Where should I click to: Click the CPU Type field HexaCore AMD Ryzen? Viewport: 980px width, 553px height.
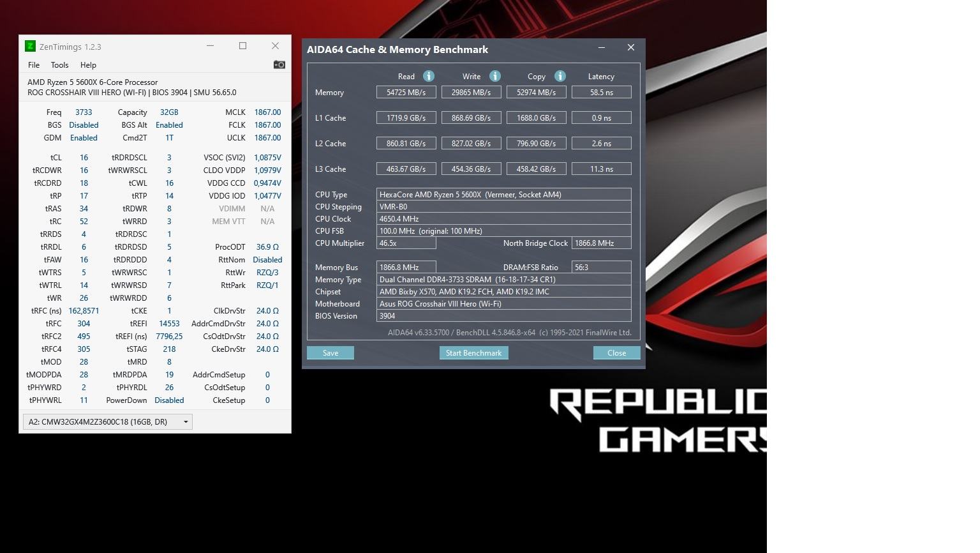pyautogui.click(x=504, y=195)
